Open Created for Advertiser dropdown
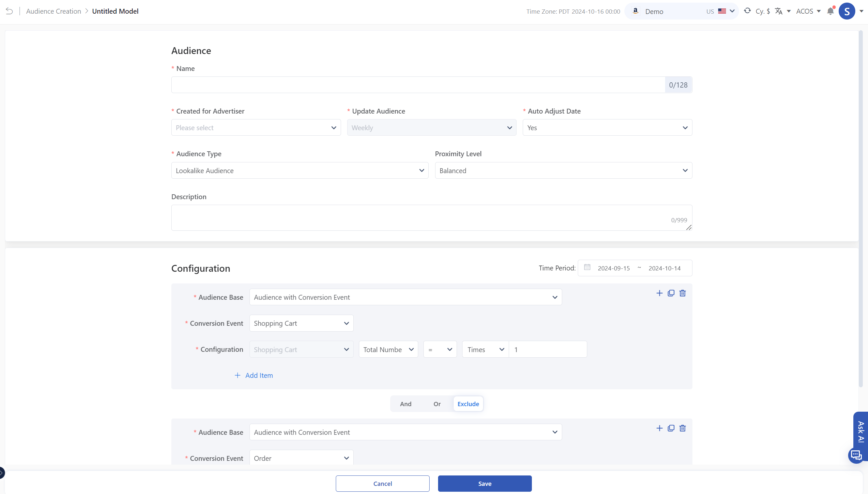Viewport: 868px width, 494px height. pyautogui.click(x=256, y=128)
